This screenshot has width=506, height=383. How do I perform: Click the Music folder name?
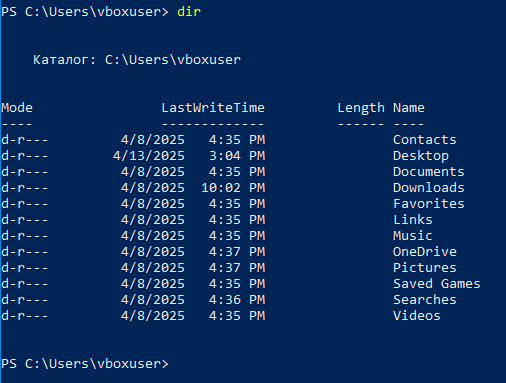point(413,236)
